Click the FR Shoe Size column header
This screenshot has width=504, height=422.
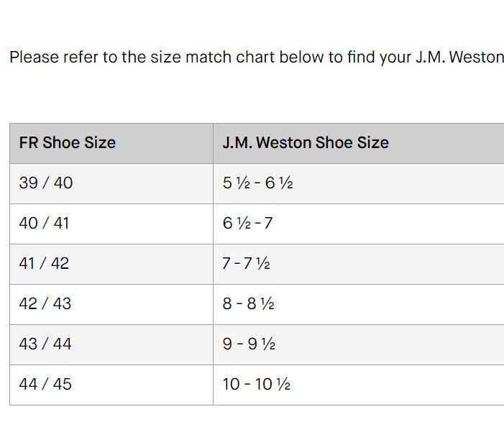click(67, 142)
